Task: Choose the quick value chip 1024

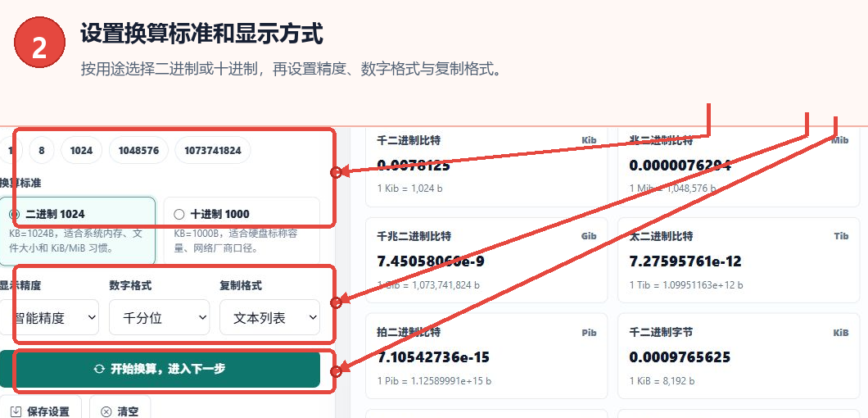Action: pyautogui.click(x=81, y=150)
